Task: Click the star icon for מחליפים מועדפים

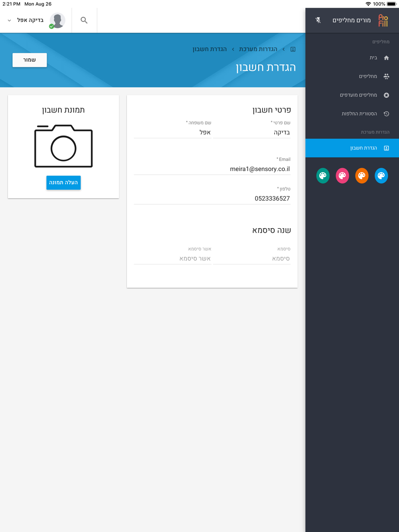Action: [x=386, y=95]
